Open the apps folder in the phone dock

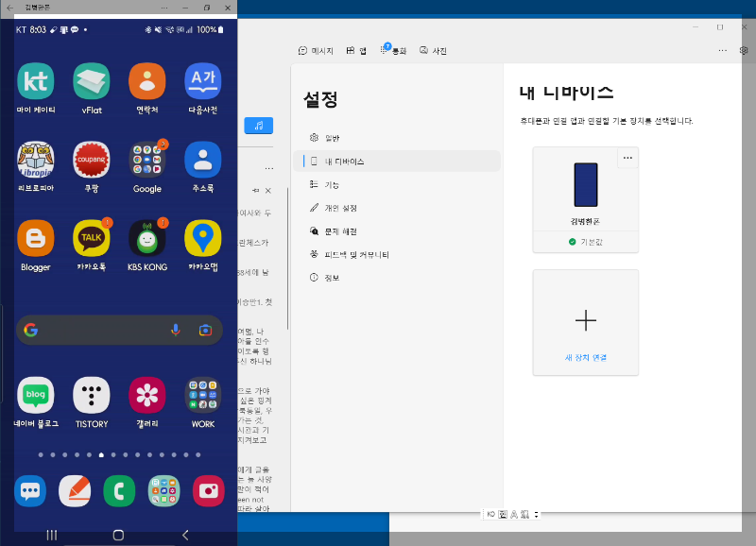[x=163, y=491]
